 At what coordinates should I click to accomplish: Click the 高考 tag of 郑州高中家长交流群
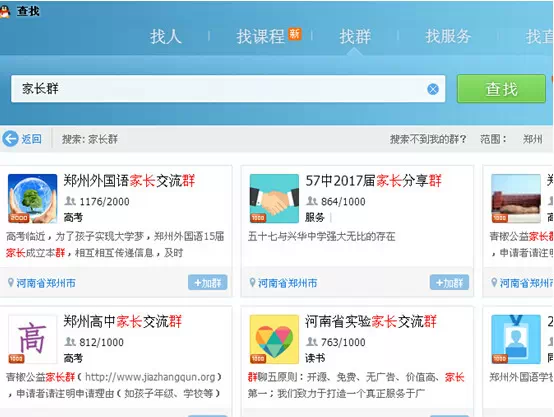73,358
